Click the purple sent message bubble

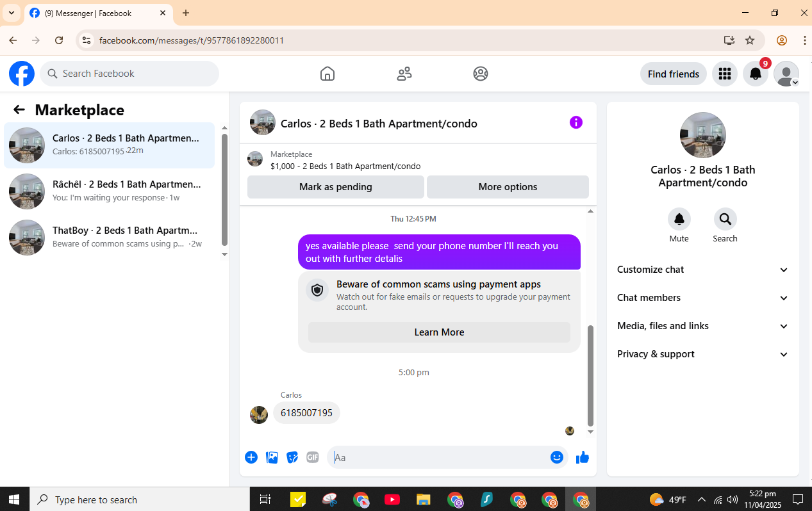pos(439,252)
